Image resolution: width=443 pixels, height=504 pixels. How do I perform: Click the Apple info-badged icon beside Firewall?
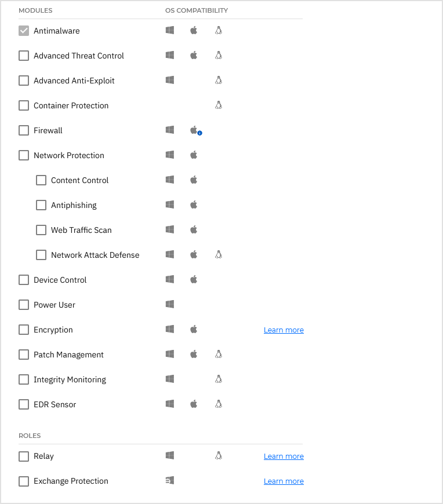(x=195, y=130)
